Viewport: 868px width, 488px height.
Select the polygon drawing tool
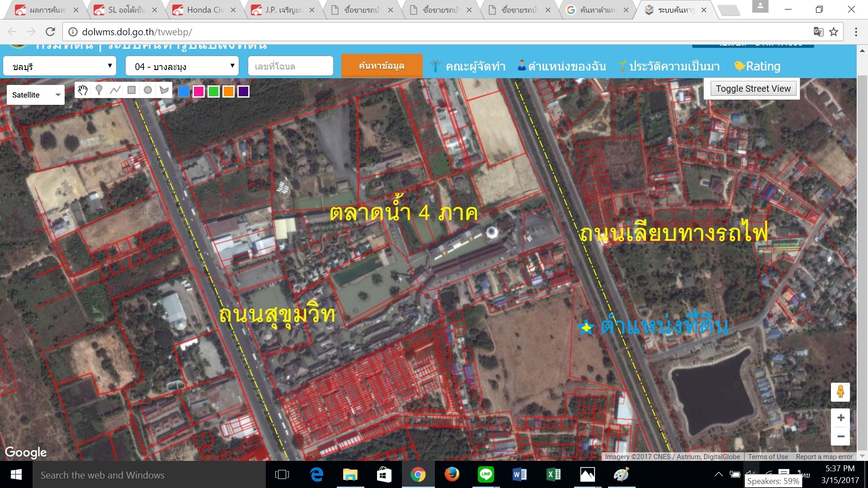pos(164,90)
